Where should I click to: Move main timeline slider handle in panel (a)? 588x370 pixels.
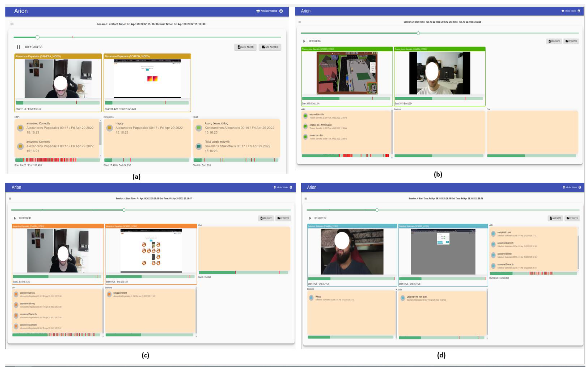coord(37,37)
